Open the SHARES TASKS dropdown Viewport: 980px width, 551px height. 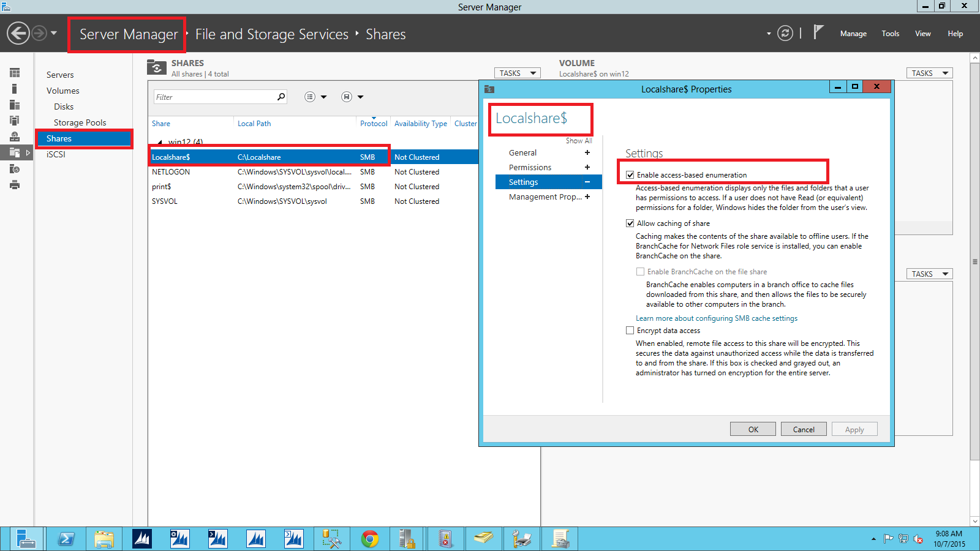[517, 72]
